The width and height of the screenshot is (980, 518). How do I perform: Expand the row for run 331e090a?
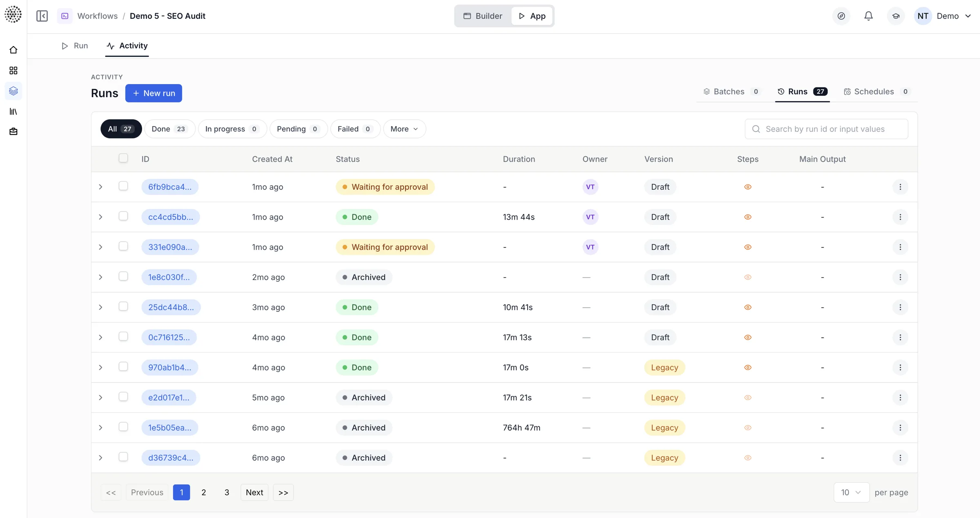tap(100, 247)
